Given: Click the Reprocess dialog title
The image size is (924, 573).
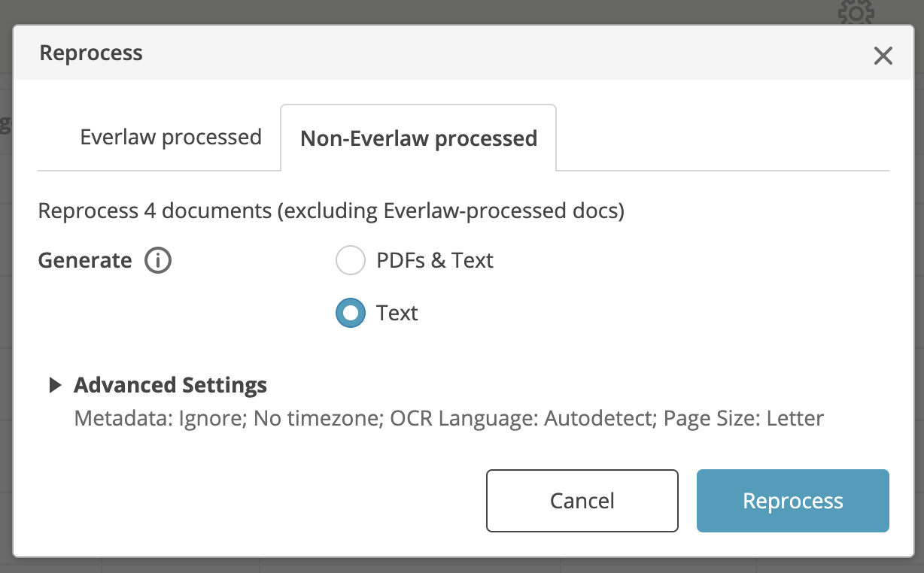Looking at the screenshot, I should click(x=91, y=53).
